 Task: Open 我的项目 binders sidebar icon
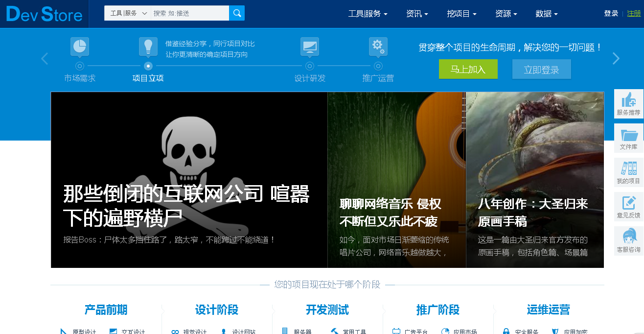[x=629, y=172]
